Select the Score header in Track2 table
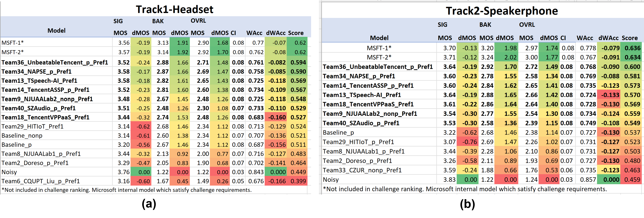The image size is (644, 218). pyautogui.click(x=629, y=38)
